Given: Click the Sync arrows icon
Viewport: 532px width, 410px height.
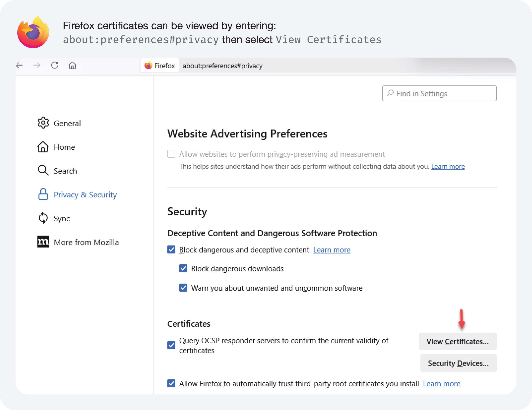Looking at the screenshot, I should (43, 218).
